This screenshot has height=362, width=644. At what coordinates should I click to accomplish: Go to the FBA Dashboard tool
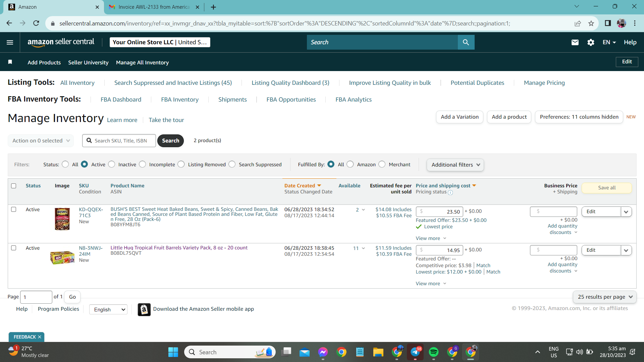(121, 100)
